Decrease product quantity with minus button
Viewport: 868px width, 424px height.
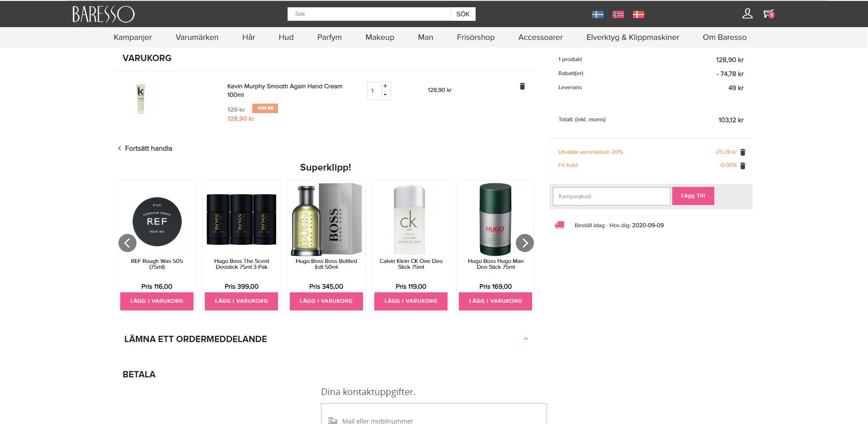pos(385,95)
